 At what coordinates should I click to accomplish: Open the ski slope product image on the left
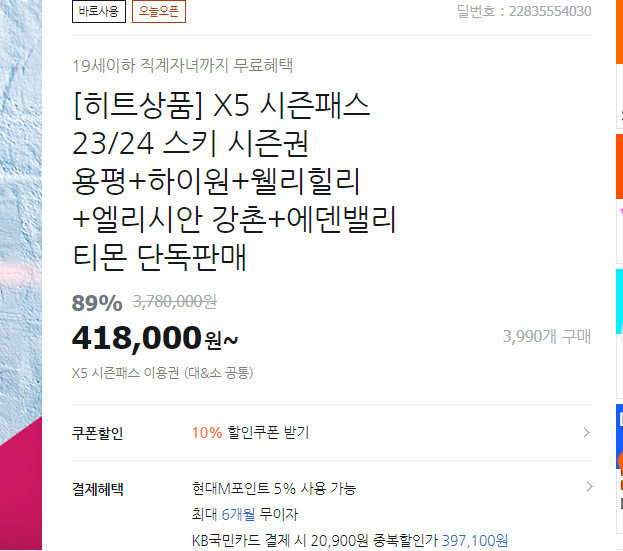point(21,274)
